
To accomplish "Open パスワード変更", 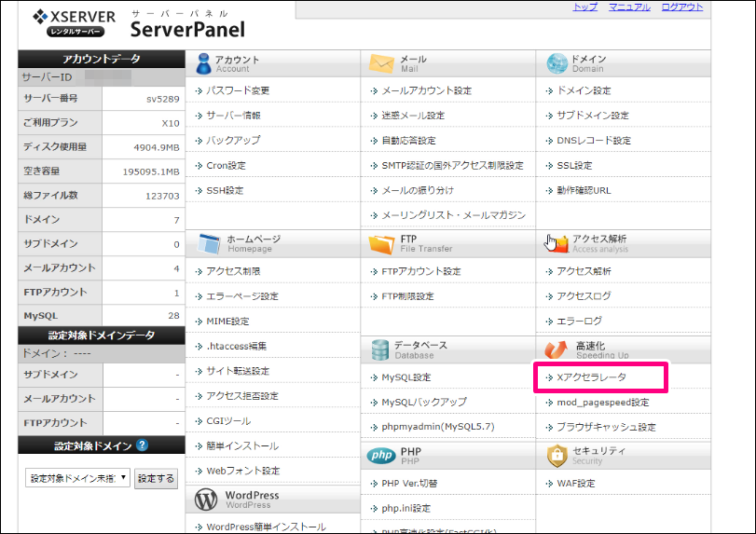I will coord(238,90).
